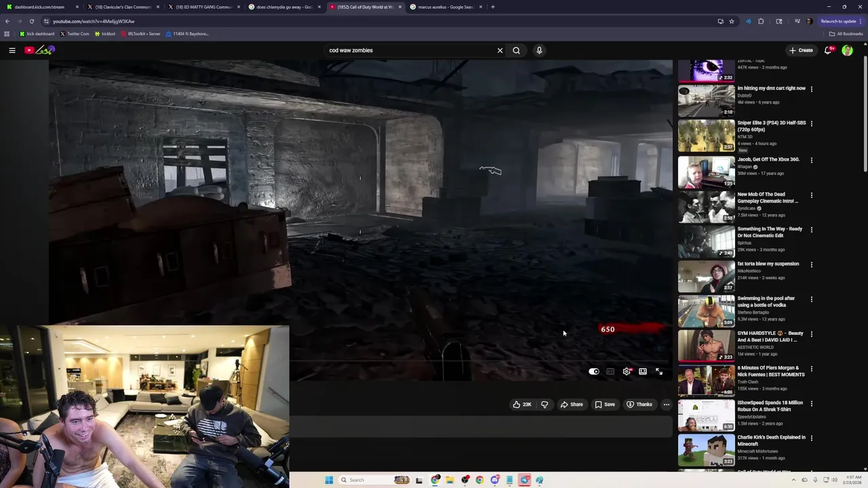Image resolution: width=868 pixels, height=488 pixels.
Task: Open the 'kick dashboard' bookmark
Action: pyautogui.click(x=37, y=34)
